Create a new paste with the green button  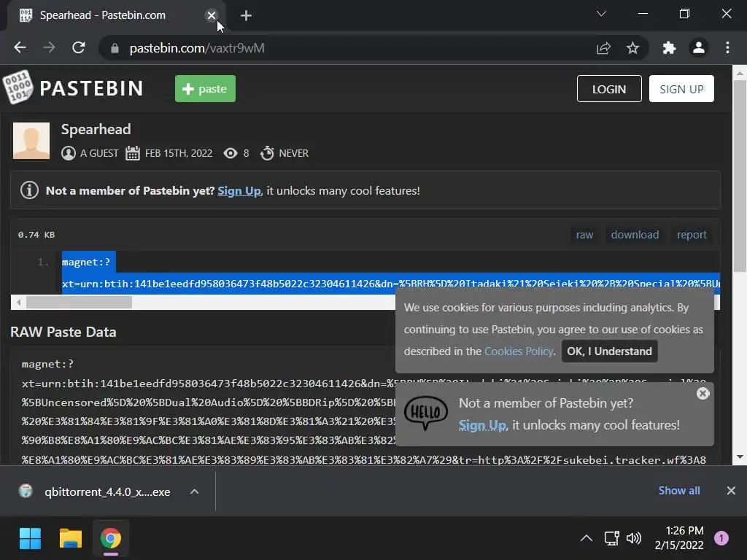click(205, 88)
